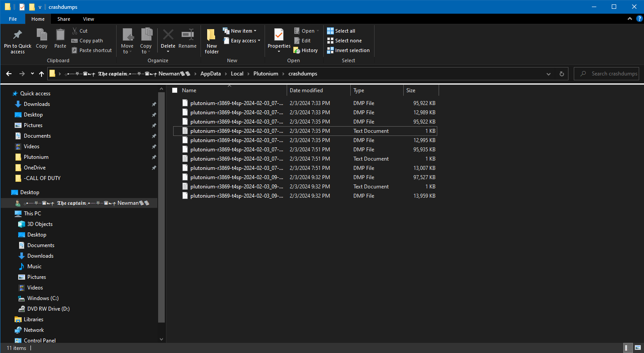
Task: Sort by Size column header
Action: tap(421, 90)
